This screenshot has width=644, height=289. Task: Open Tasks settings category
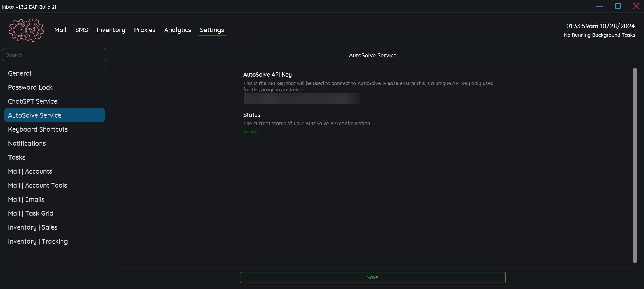[17, 157]
